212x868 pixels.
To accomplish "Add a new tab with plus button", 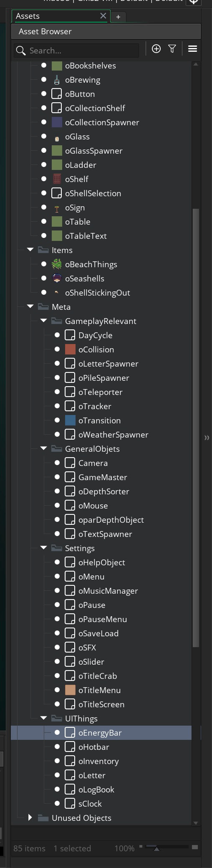I will tap(118, 17).
